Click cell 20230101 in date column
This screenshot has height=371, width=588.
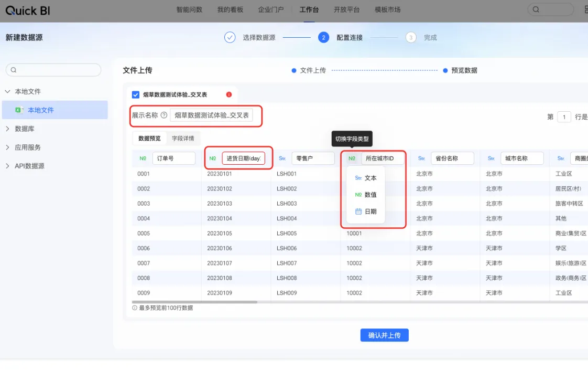[220, 174]
